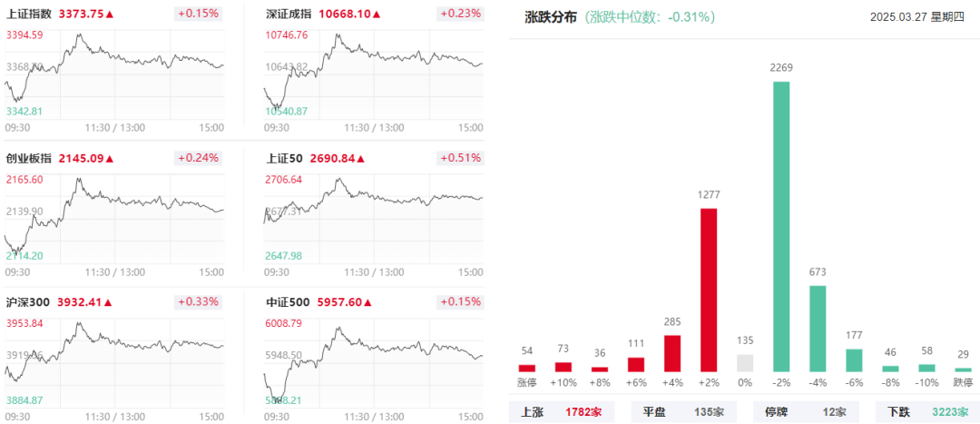This screenshot has height=424, width=980.
Task: Click the 沪深300 +0.33% change badge
Action: (198, 302)
